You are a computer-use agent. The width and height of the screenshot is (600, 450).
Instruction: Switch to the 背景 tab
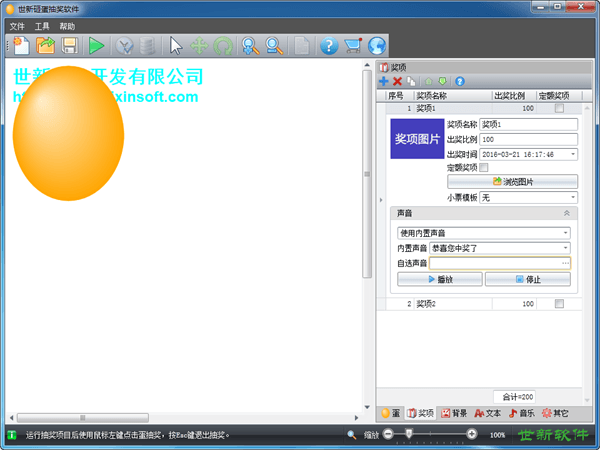(453, 412)
